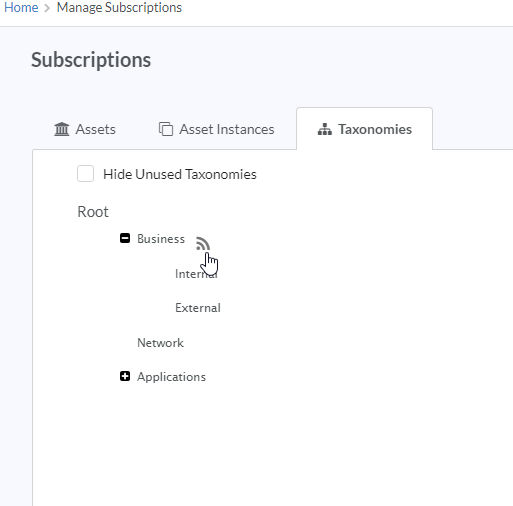Click the stacked pages icon for Asset Instances
Image resolution: width=513 pixels, height=506 pixels.
pos(166,129)
